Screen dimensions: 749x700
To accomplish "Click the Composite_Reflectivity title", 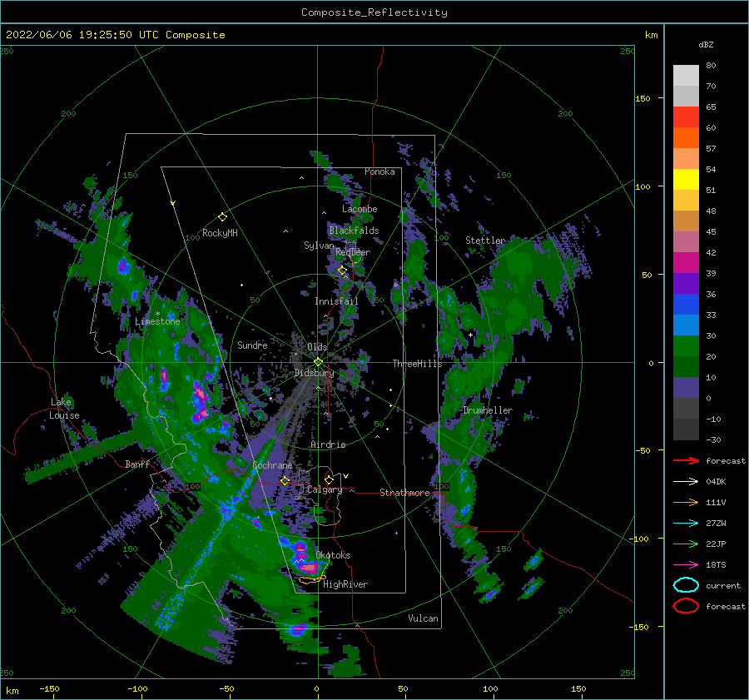I will (x=374, y=12).
